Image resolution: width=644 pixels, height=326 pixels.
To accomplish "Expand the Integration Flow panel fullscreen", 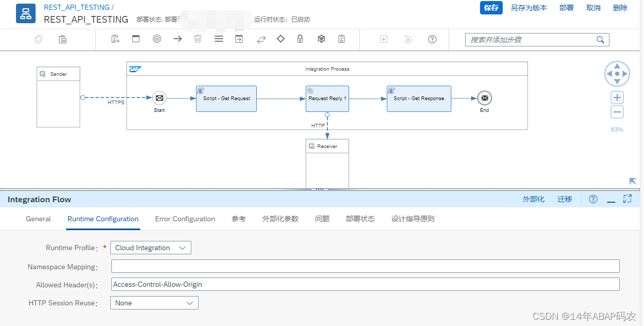I will click(627, 198).
